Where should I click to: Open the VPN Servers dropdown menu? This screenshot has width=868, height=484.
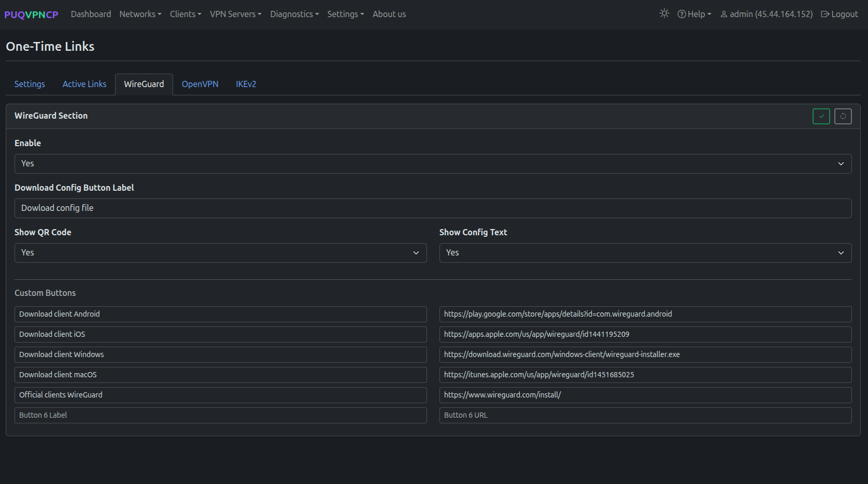click(236, 14)
